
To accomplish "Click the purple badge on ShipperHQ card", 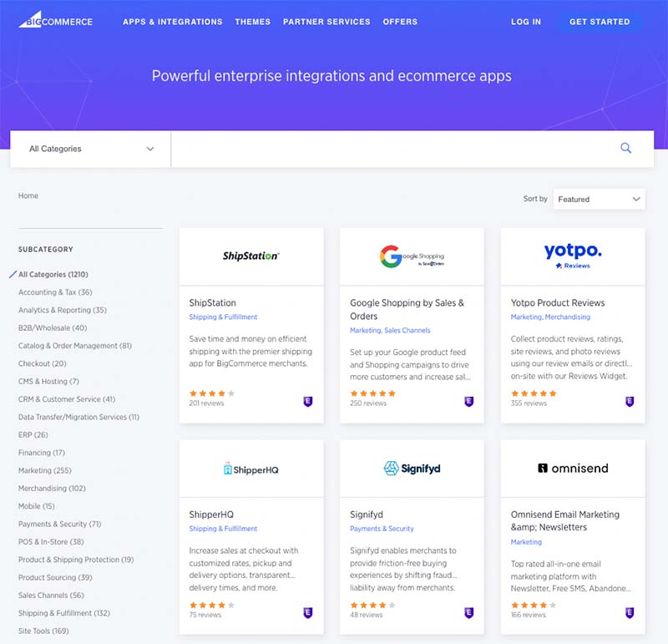I will (x=307, y=613).
